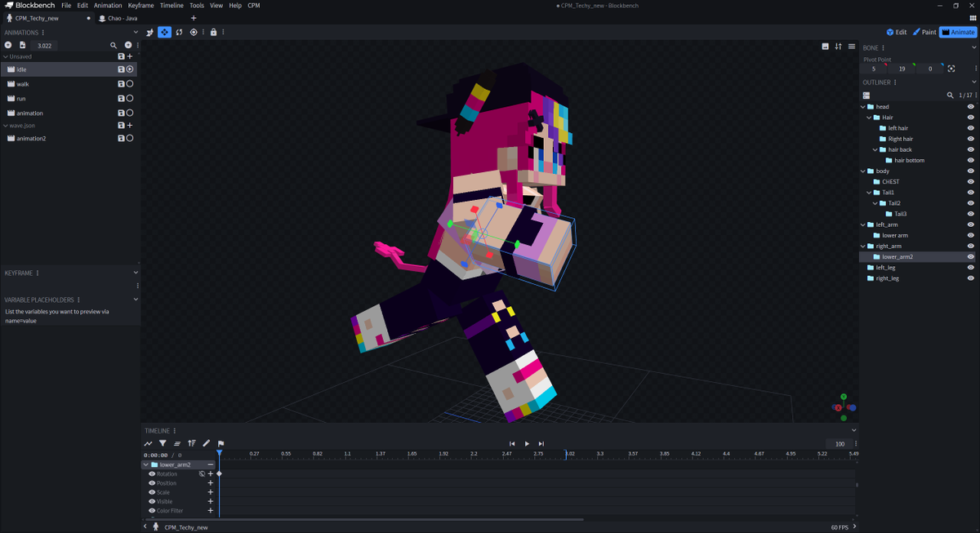Click the import animation file icon
The image size is (980, 533).
pos(23,45)
